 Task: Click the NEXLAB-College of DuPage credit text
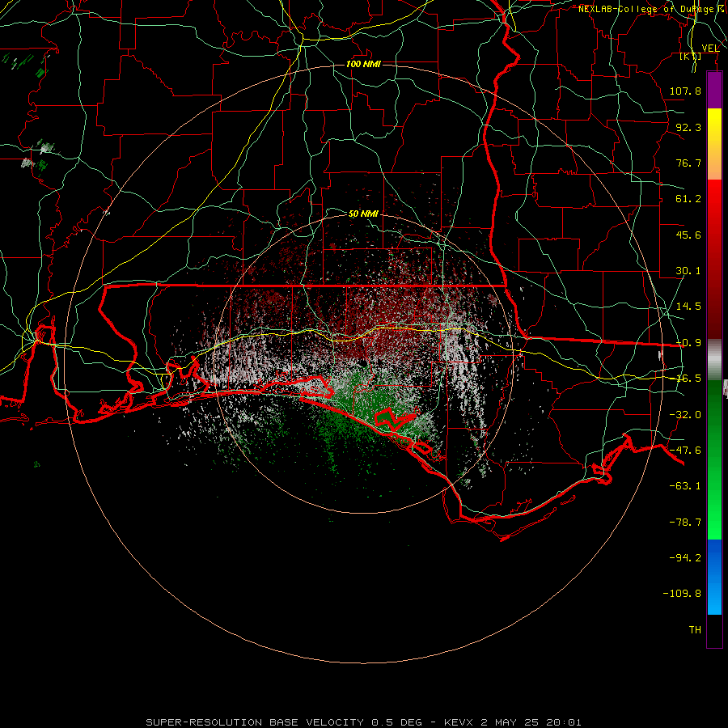(652, 9)
